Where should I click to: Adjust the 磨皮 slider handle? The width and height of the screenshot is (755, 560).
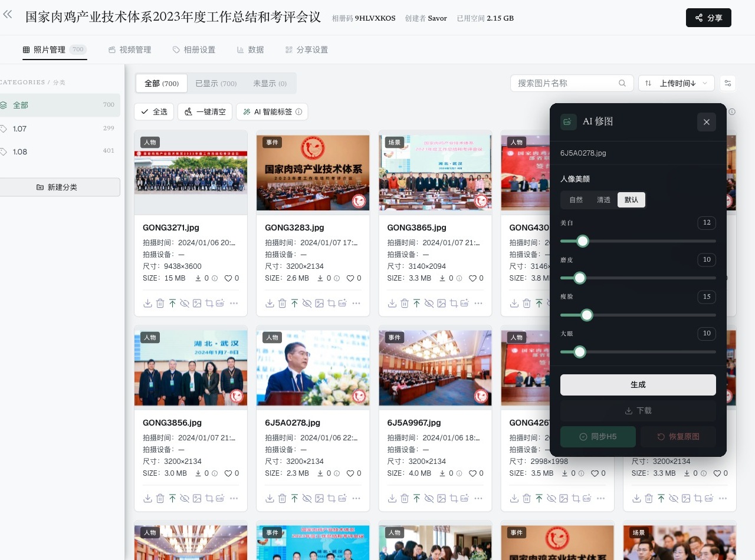coord(580,278)
